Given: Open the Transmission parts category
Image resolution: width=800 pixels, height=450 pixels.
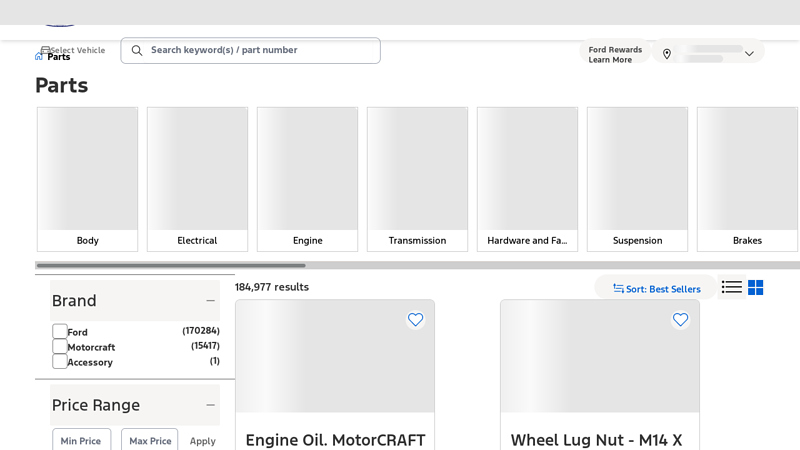Looking at the screenshot, I should 417,179.
